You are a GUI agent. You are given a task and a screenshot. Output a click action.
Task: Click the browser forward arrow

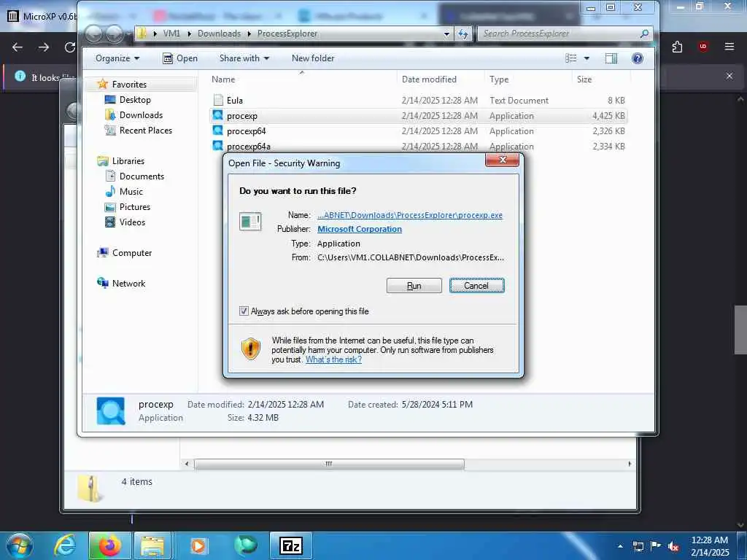click(44, 47)
